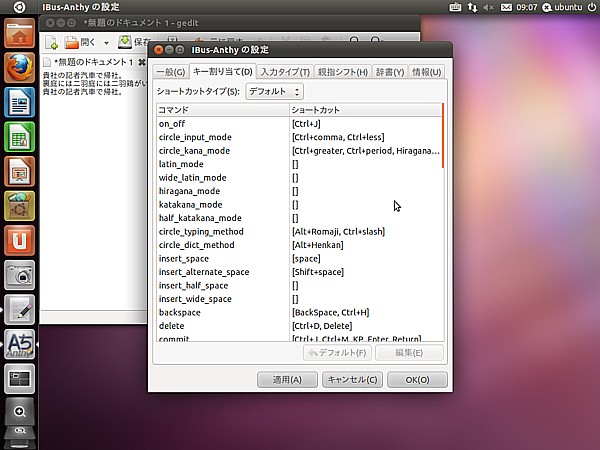Open LibreOffice Impress from the launcher
600x450 pixels.
[20, 171]
